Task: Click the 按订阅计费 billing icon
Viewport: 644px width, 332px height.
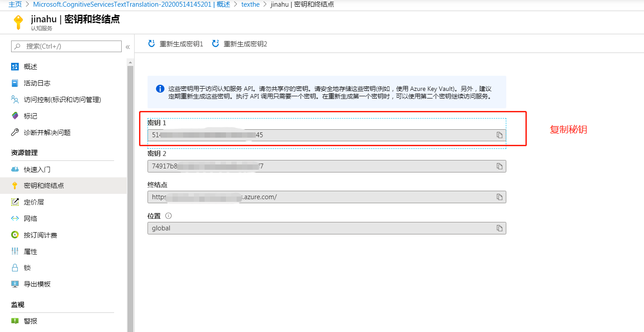Action: (15, 235)
